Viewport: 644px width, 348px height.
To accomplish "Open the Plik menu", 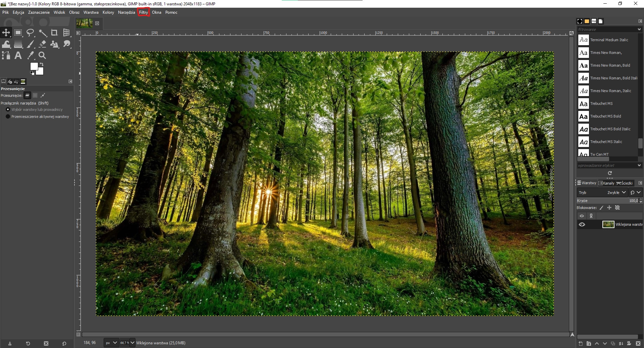I will [x=6, y=12].
